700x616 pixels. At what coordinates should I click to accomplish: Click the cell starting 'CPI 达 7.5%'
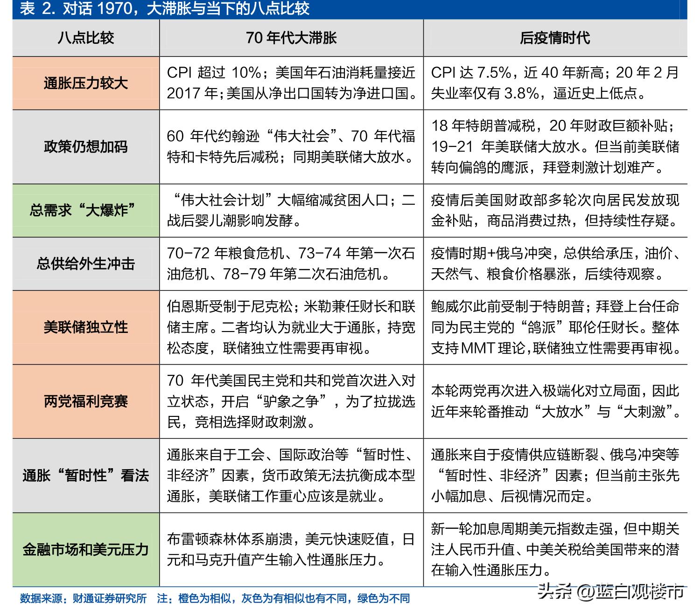(x=555, y=83)
